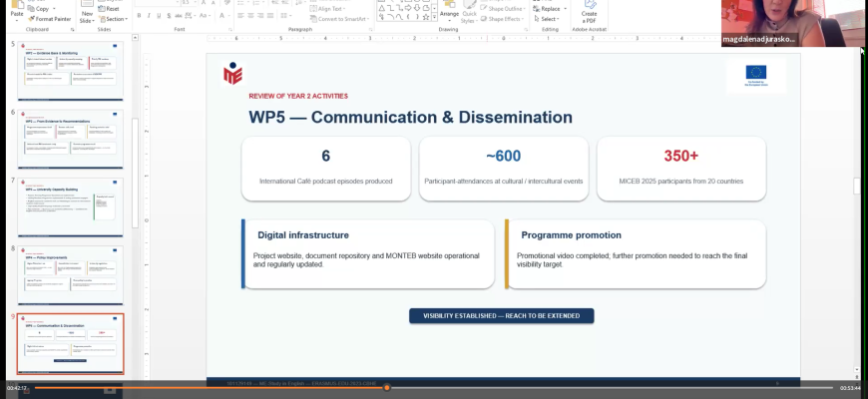The width and height of the screenshot is (868, 399).
Task: Activate the Format Painter tool
Action: click(49, 19)
